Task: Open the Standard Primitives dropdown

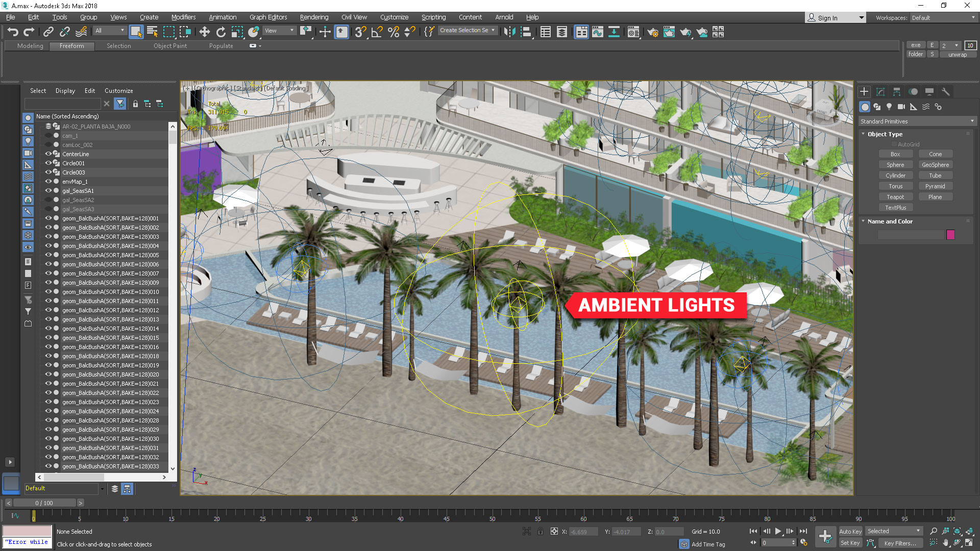Action: point(917,121)
